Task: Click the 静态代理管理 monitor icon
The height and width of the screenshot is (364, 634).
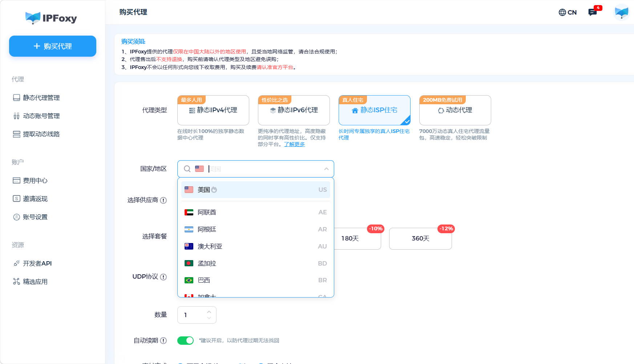Action: coord(16,98)
